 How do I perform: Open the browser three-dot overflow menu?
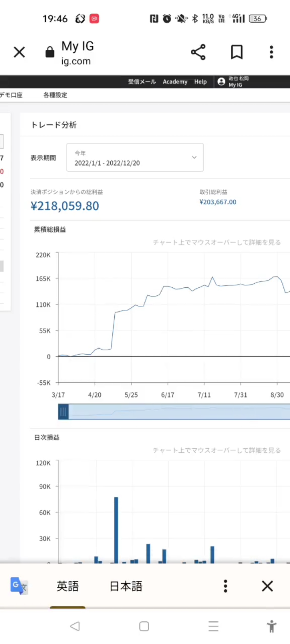[x=271, y=52]
